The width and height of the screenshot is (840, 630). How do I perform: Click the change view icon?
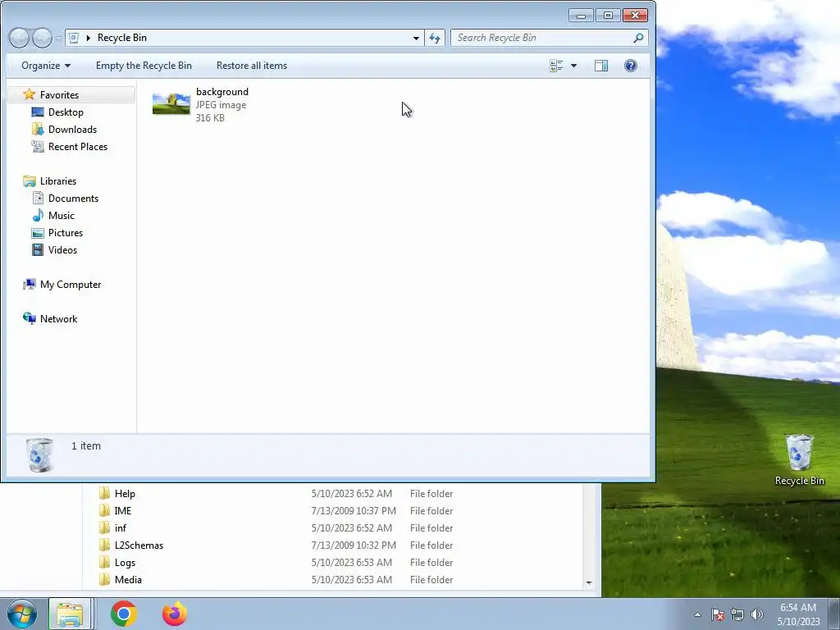(x=556, y=66)
